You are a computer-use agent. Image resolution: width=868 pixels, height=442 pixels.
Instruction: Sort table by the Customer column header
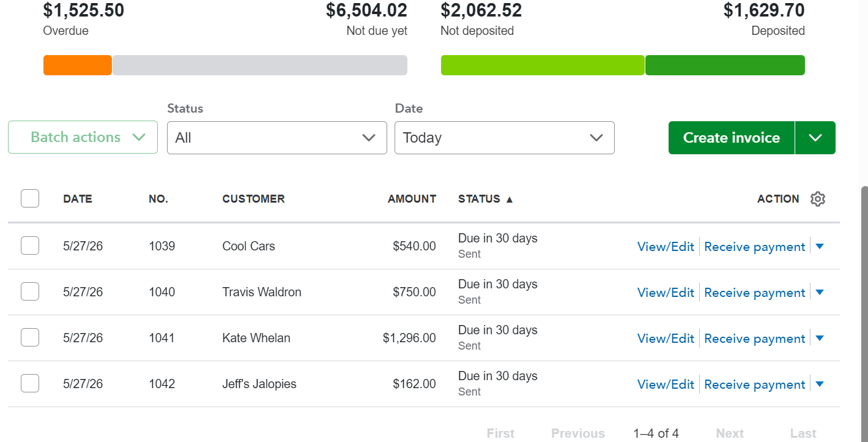[x=253, y=199]
